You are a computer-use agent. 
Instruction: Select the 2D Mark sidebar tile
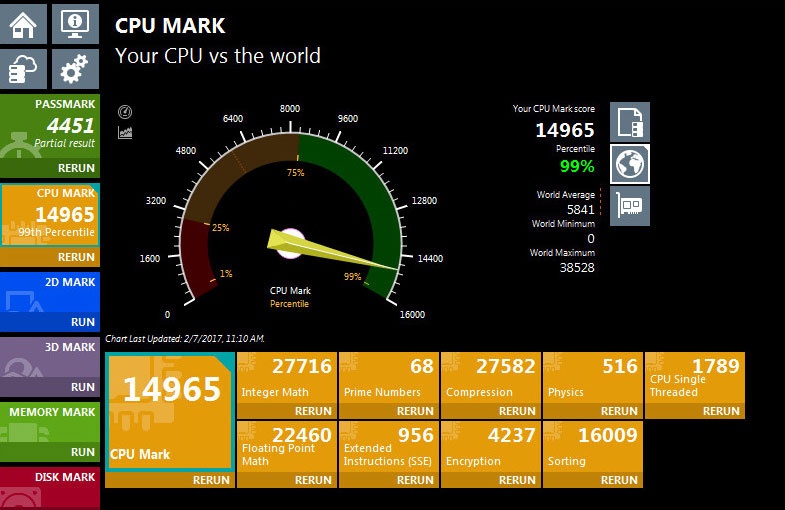coord(50,292)
